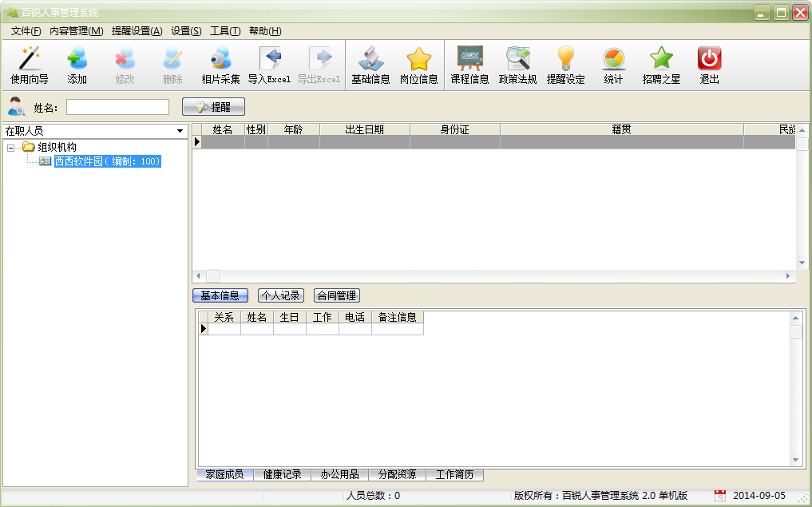812x507 pixels.
Task: Click the 姓名 search input field
Action: [117, 107]
